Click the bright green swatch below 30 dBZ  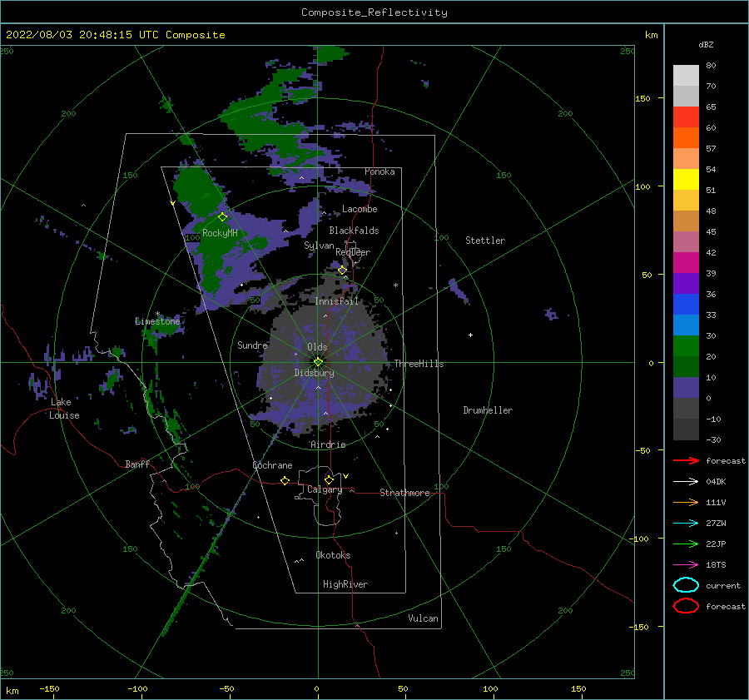(x=686, y=346)
